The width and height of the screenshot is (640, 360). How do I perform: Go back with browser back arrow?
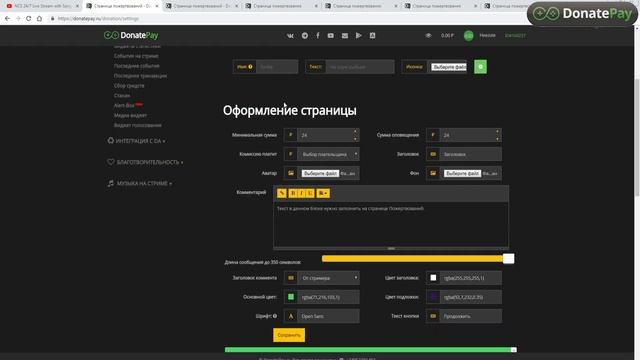tap(7, 18)
